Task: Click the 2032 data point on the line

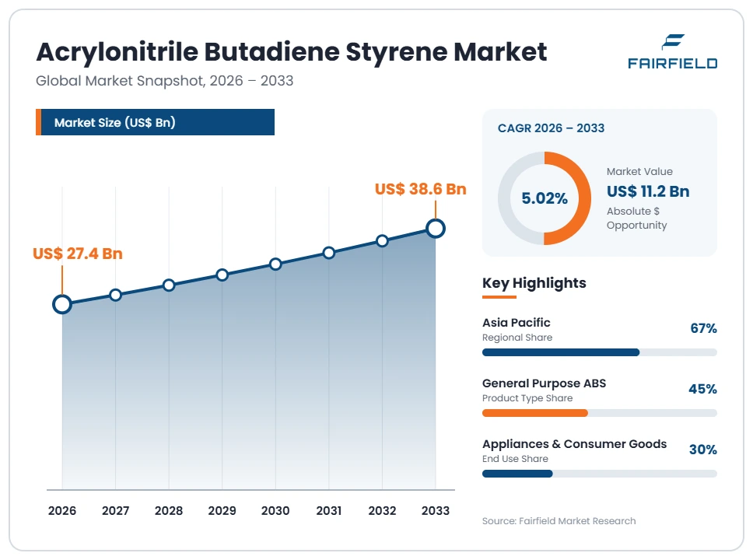Action: pyautogui.click(x=382, y=240)
